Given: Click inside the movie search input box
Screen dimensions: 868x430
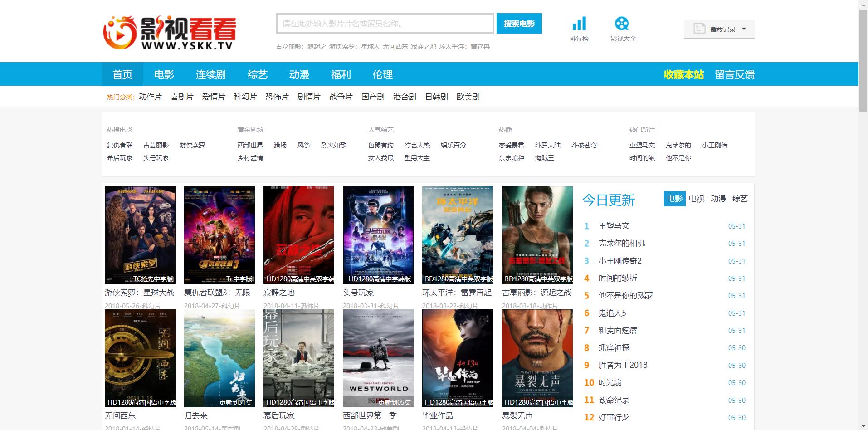Looking at the screenshot, I should point(385,24).
